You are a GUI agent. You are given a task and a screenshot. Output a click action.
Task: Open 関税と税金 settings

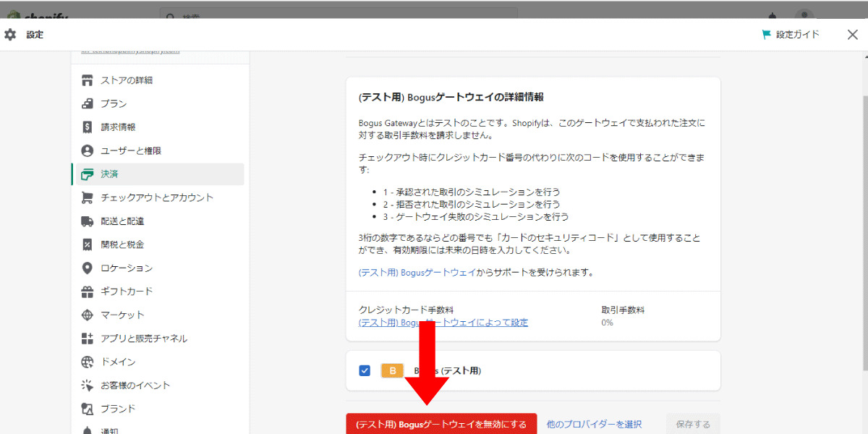pos(122,244)
